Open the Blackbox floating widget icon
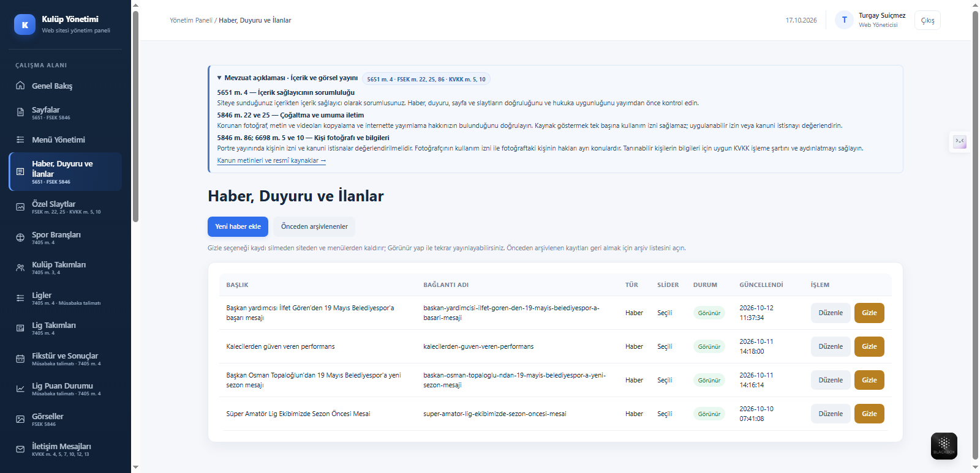 pyautogui.click(x=944, y=446)
